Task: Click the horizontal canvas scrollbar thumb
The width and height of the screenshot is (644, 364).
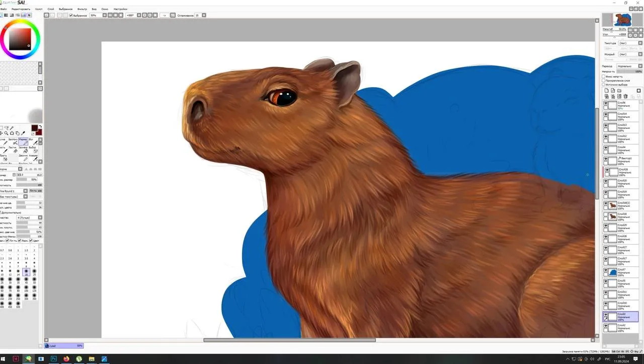Action: pyautogui.click(x=289, y=340)
